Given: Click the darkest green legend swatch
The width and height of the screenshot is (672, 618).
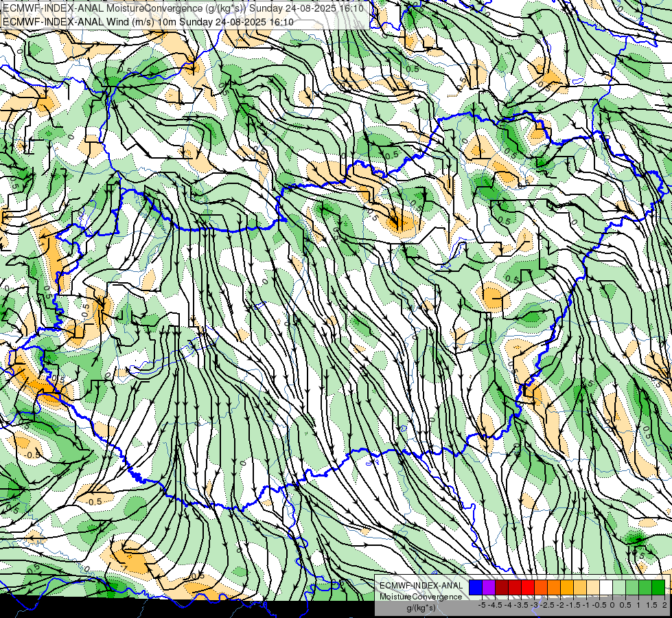Looking at the screenshot, I should click(658, 587).
